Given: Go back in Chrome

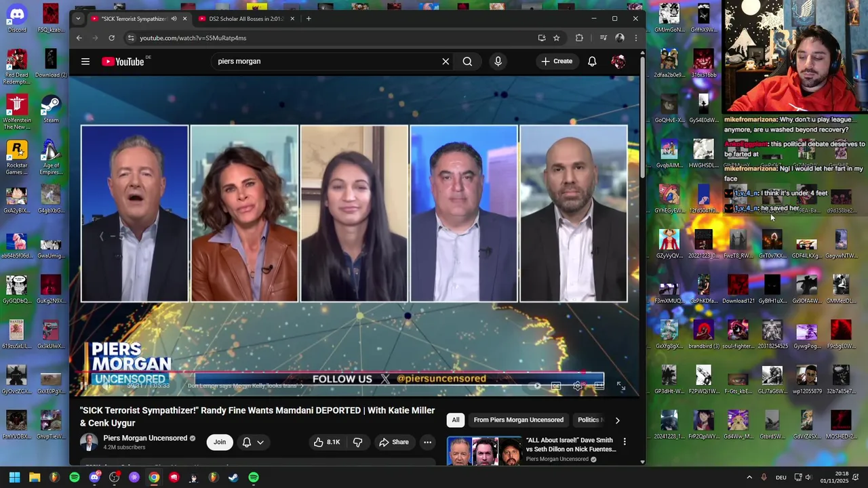Looking at the screenshot, I should [79, 38].
